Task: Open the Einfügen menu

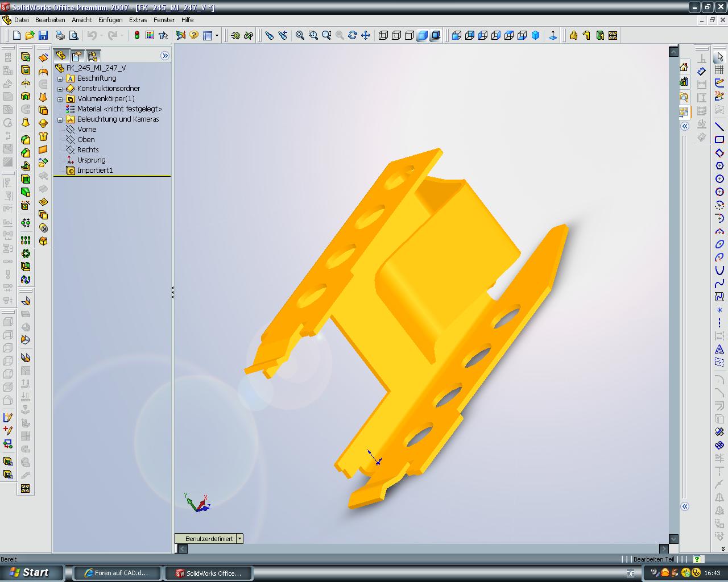Action: [110, 20]
